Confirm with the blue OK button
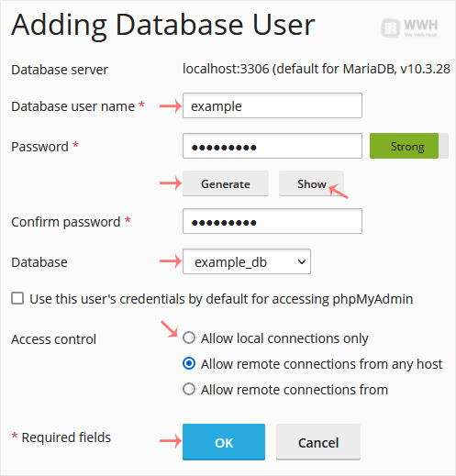Screen dimensions: 456x476 click(224, 442)
